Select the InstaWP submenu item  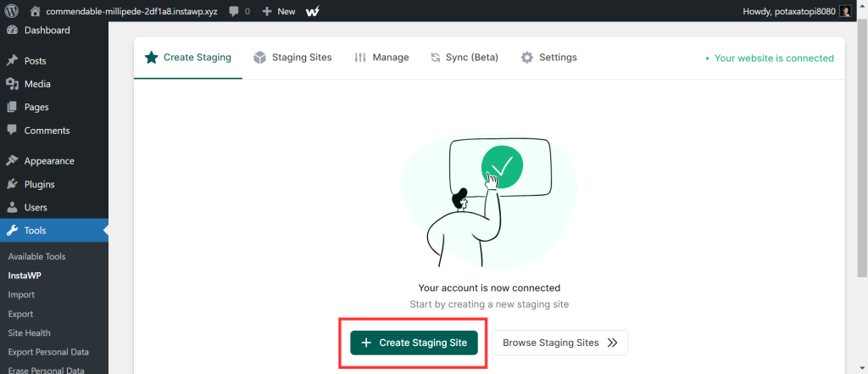click(x=25, y=276)
